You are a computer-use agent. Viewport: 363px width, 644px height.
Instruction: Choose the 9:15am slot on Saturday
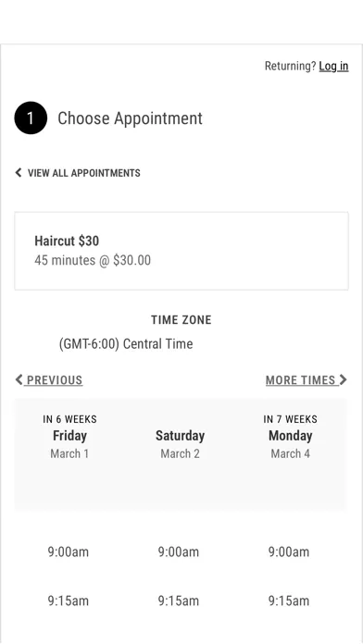(x=179, y=601)
